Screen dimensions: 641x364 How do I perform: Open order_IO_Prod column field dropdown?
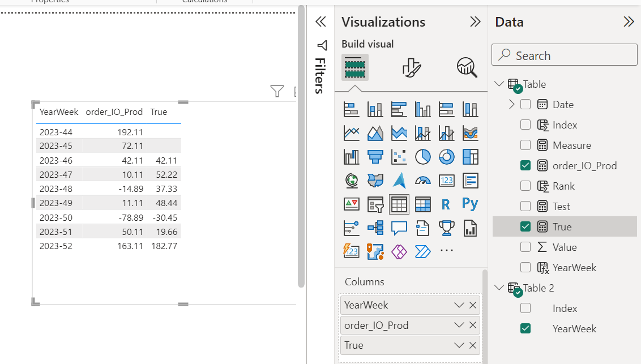459,325
